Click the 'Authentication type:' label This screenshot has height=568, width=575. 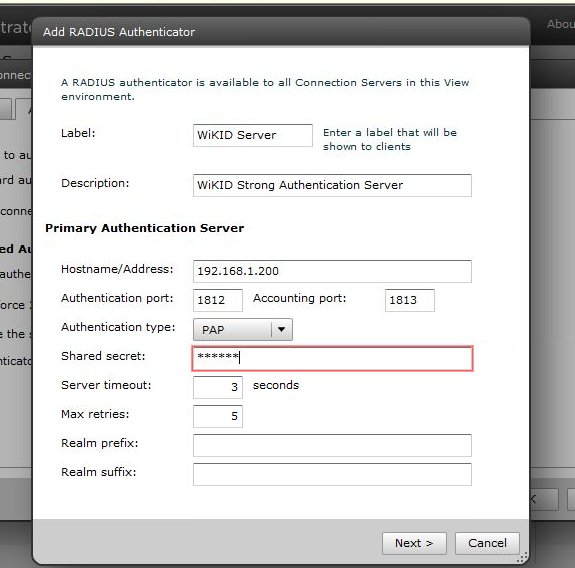point(118,327)
